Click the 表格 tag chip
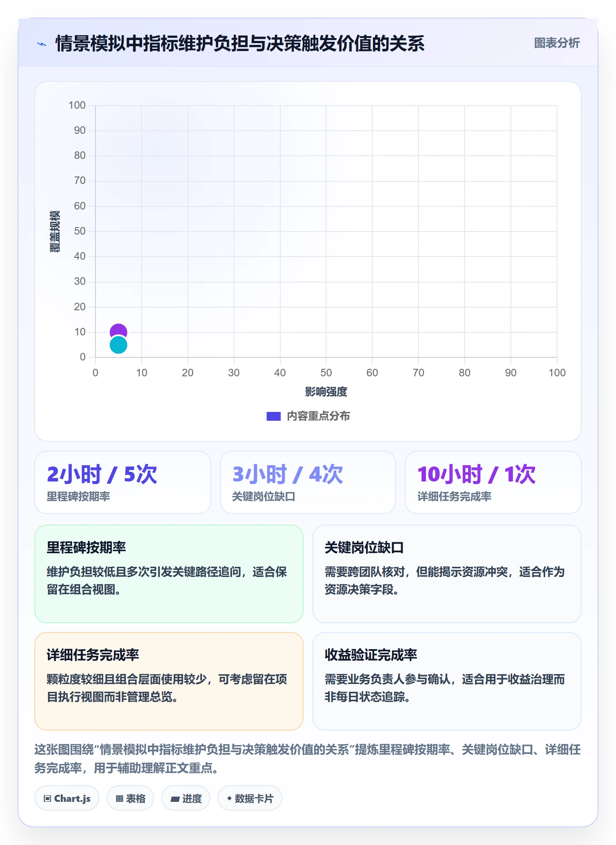 click(130, 798)
